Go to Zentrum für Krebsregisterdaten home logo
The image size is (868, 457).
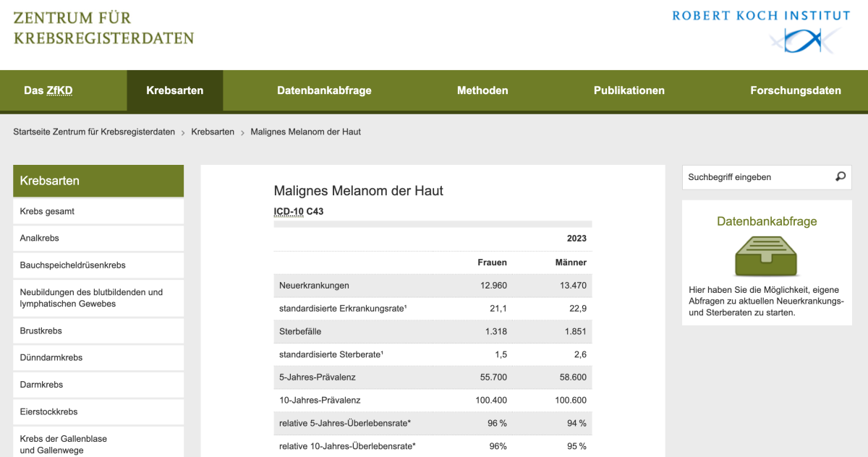coord(103,27)
